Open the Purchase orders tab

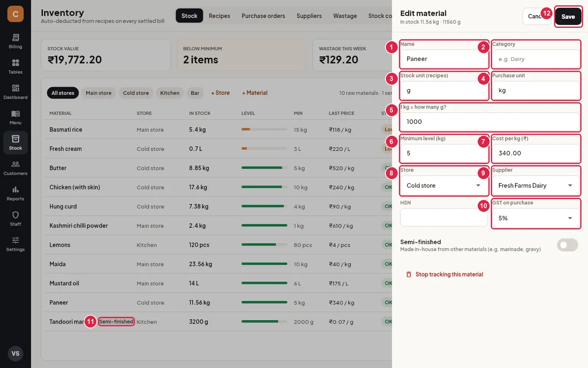click(263, 16)
